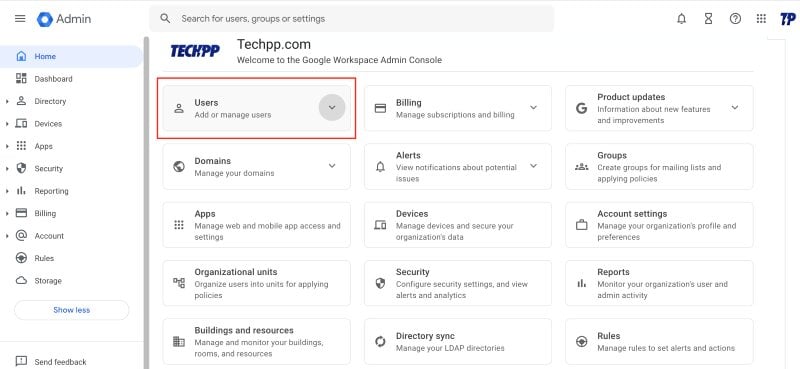Click the Apps grid icon in sidebar

pyautogui.click(x=21, y=146)
